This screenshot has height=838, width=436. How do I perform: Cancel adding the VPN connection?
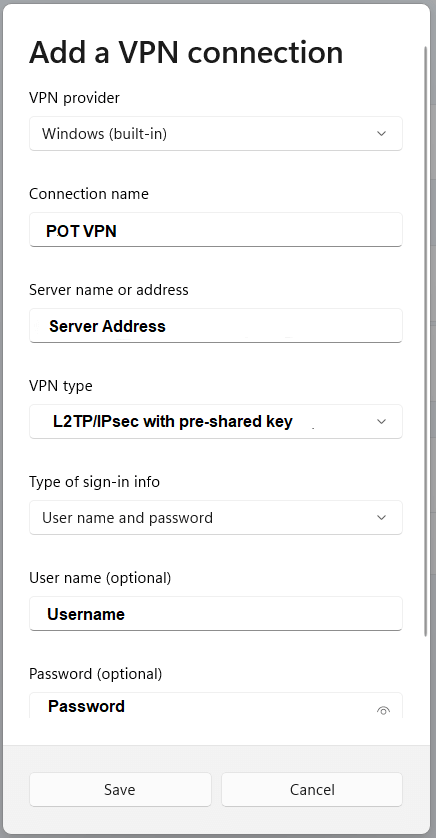point(312,789)
